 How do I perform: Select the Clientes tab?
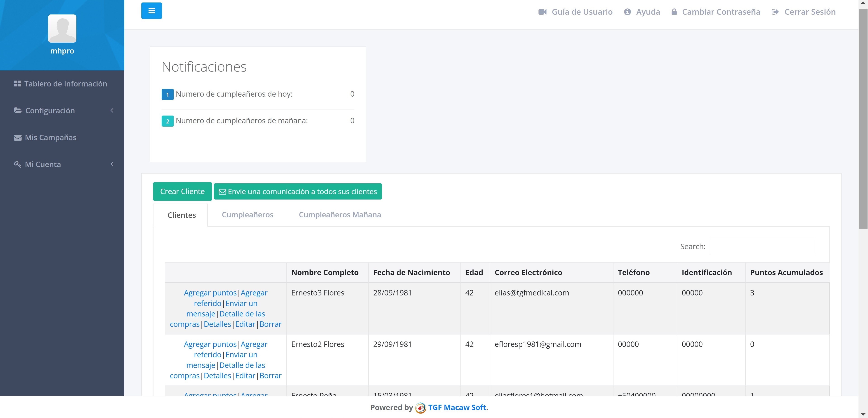(182, 215)
